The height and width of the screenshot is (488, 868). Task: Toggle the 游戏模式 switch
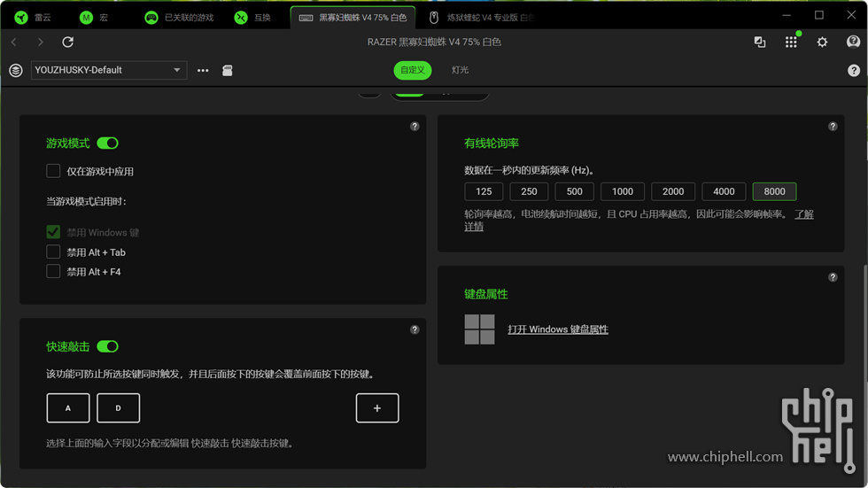(107, 143)
